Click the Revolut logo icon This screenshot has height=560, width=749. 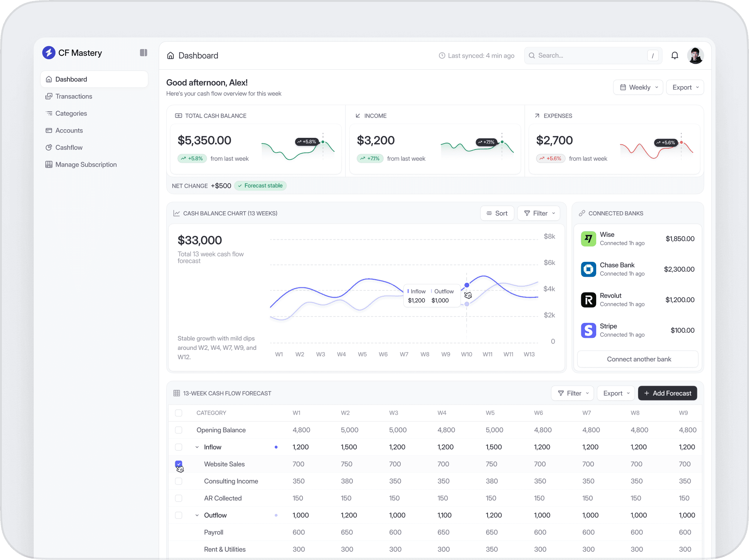click(588, 300)
